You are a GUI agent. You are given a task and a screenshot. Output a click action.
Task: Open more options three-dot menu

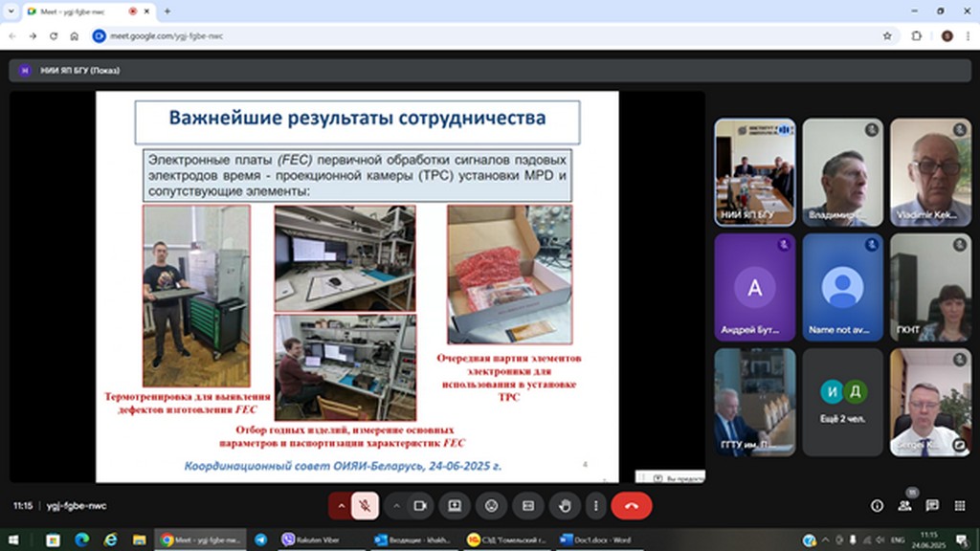pos(595,505)
